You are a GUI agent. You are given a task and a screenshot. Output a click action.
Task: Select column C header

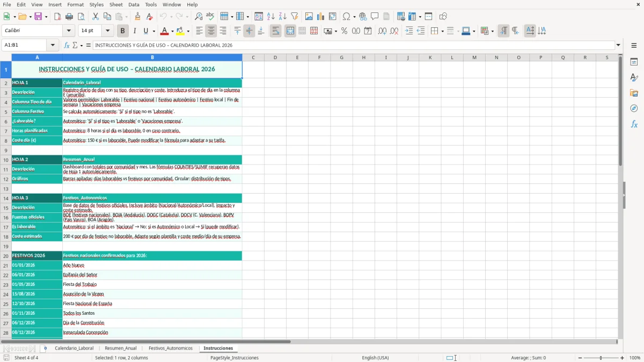point(253,57)
